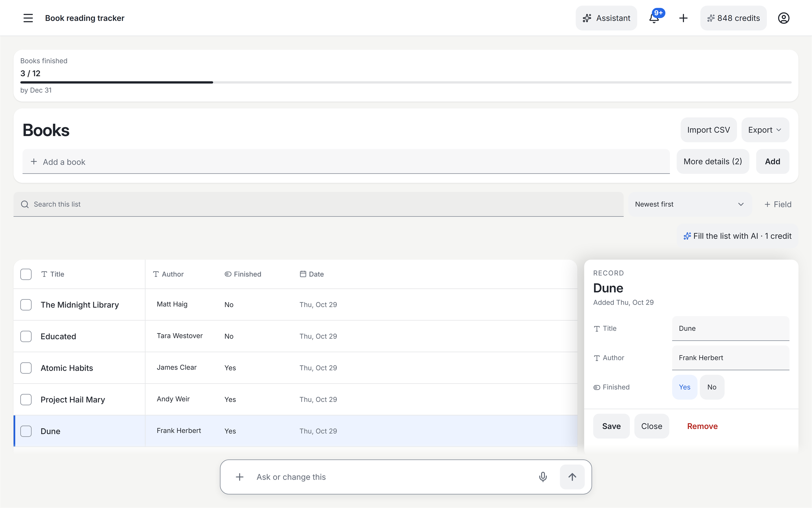This screenshot has width=812, height=508.
Task: Click the microphone icon in chat box
Action: 543,477
